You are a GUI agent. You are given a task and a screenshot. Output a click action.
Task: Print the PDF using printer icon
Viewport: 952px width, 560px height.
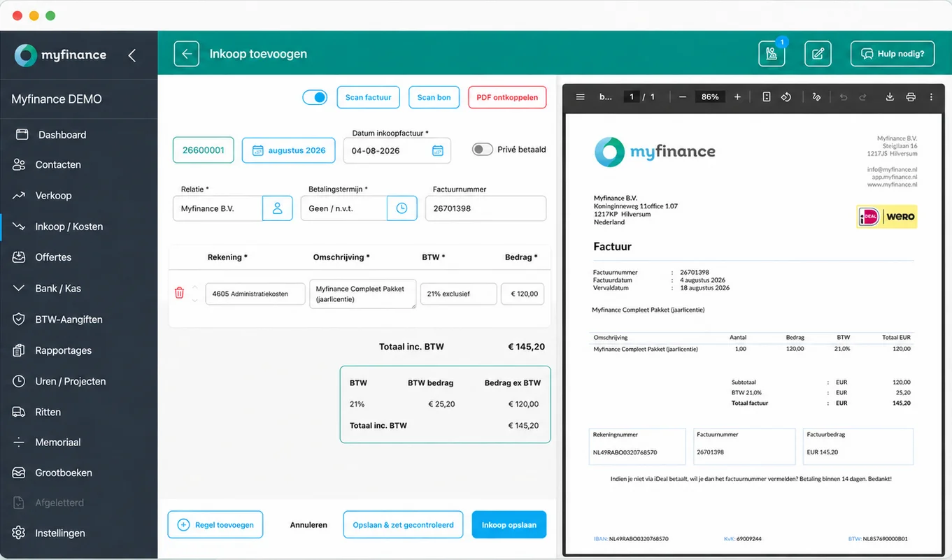pyautogui.click(x=911, y=97)
